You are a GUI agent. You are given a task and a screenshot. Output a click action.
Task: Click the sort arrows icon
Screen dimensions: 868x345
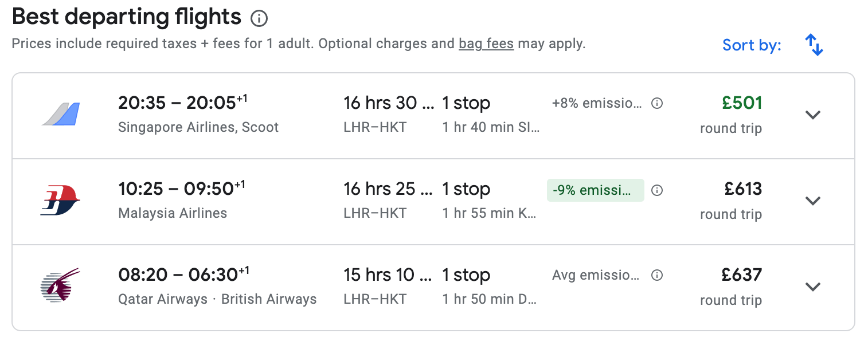point(814,45)
